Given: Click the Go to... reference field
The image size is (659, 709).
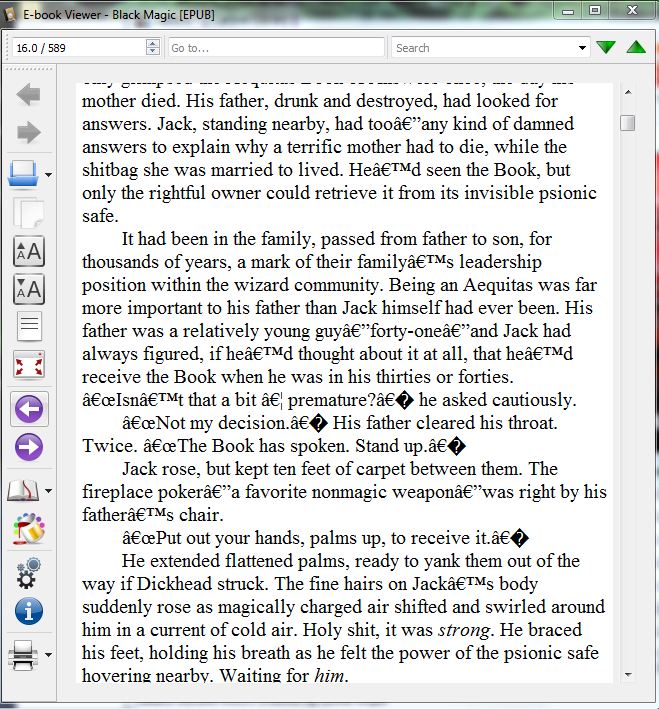Looking at the screenshot, I should coord(276,47).
